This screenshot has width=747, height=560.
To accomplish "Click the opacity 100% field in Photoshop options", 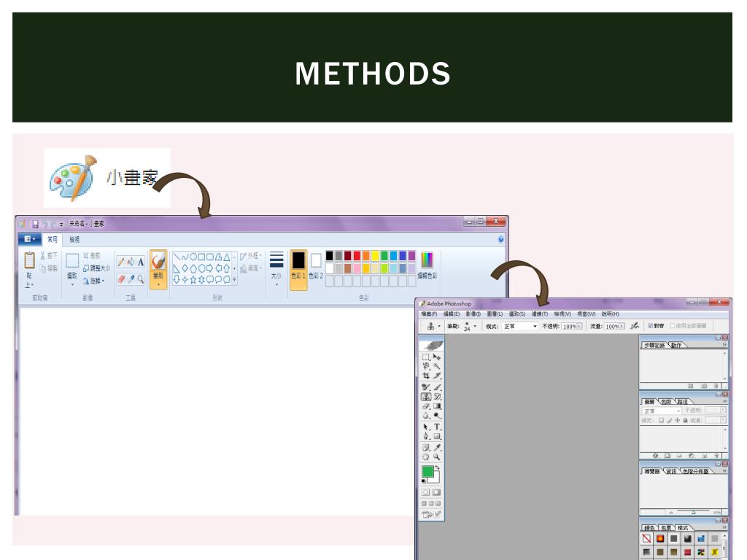I will (571, 326).
